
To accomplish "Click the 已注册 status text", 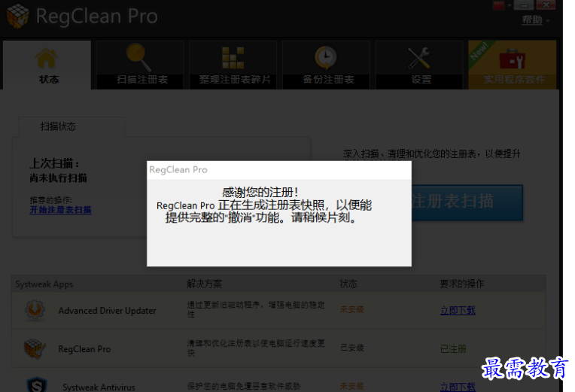I will (453, 348).
